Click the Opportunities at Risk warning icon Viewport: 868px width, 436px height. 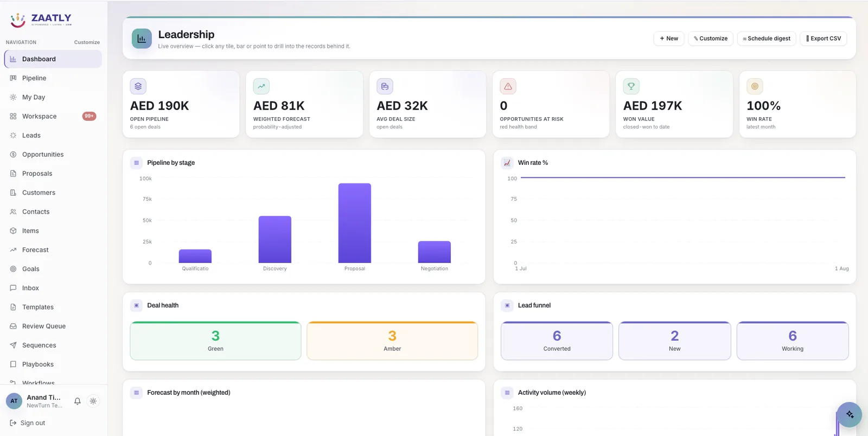point(508,86)
